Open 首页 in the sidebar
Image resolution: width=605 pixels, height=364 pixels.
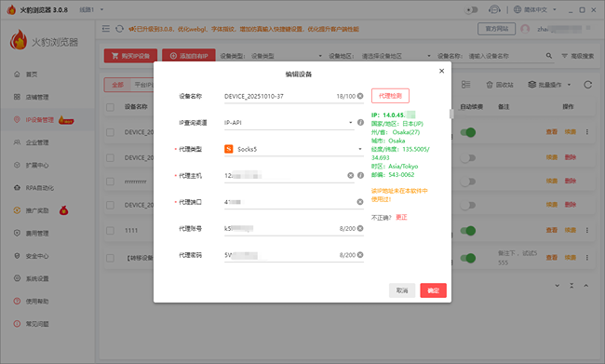pyautogui.click(x=32, y=74)
